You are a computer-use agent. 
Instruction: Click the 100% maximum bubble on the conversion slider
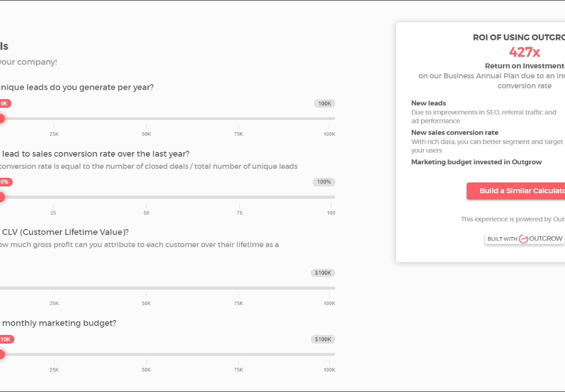point(324,182)
